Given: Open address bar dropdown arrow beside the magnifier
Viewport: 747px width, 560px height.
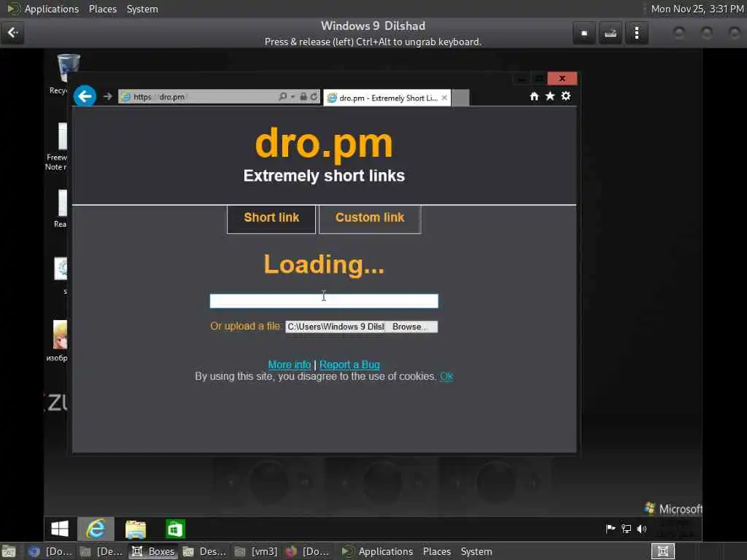Looking at the screenshot, I should coord(293,97).
